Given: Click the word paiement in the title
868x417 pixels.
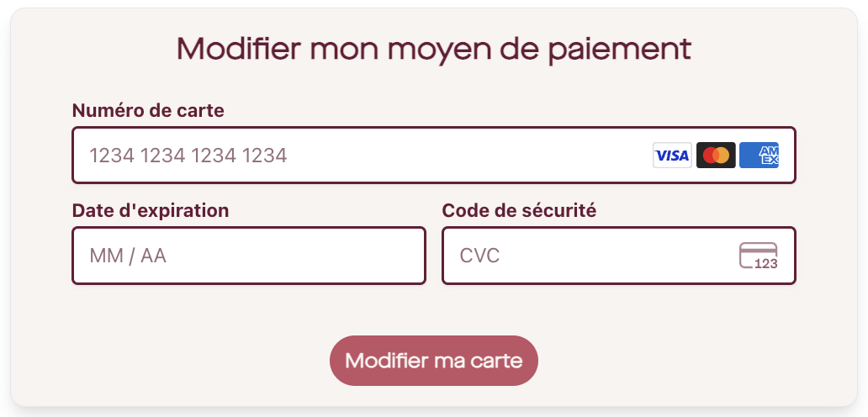Looking at the screenshot, I should 620,51.
